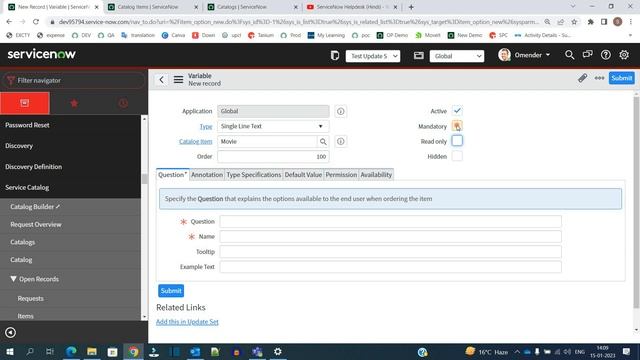Switch to Type Specifications tab
The width and height of the screenshot is (640, 360).
tap(253, 175)
